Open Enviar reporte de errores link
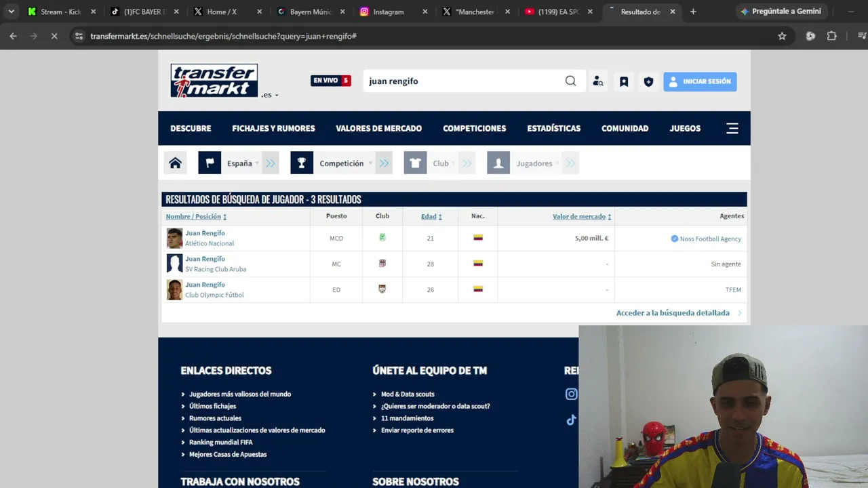868x488 pixels. point(417,430)
